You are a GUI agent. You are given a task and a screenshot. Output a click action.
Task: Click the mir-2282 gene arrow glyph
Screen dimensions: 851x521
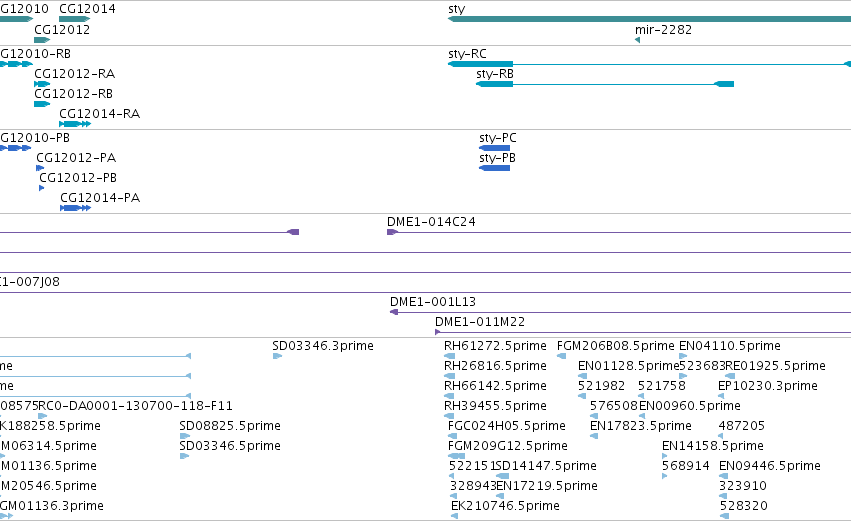pyautogui.click(x=638, y=40)
